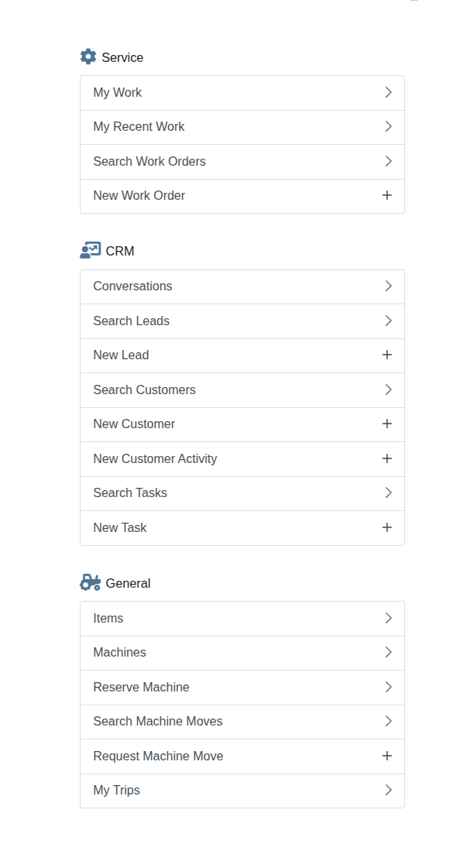Click the chevron next to My Trips
The image size is (474, 868).
tap(388, 790)
